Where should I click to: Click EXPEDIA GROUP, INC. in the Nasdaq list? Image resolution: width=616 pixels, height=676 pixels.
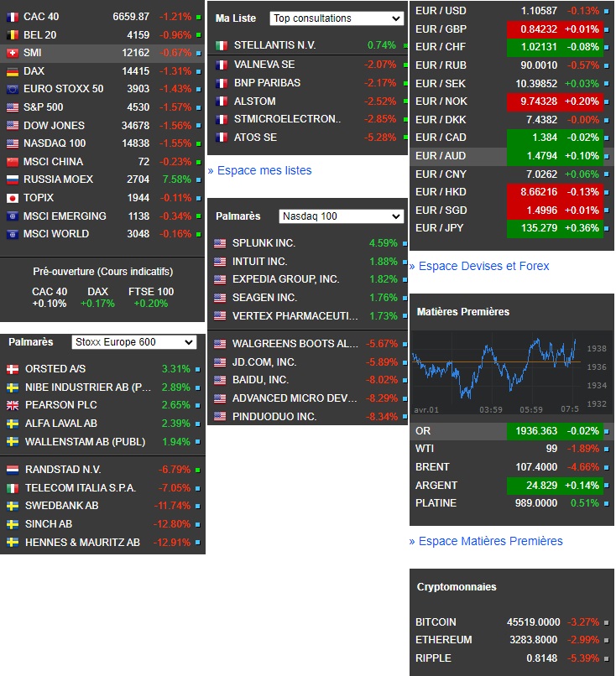(285, 279)
